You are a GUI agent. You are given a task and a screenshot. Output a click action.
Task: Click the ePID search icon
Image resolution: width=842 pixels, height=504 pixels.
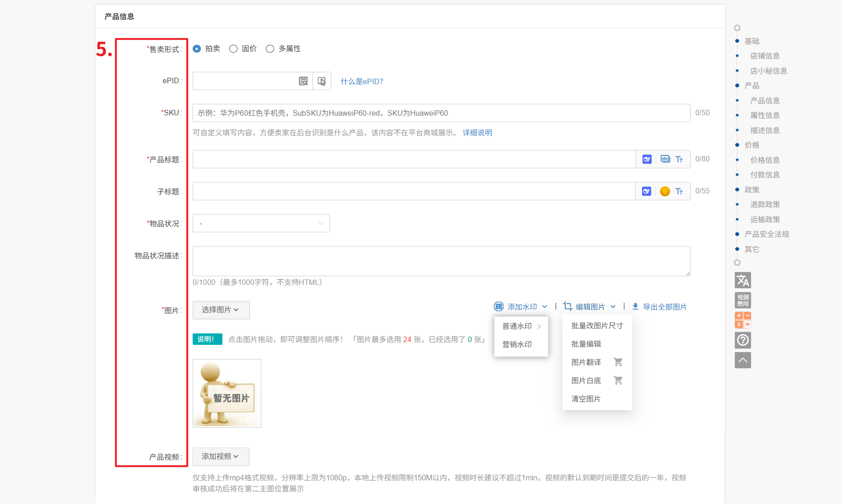(x=303, y=81)
